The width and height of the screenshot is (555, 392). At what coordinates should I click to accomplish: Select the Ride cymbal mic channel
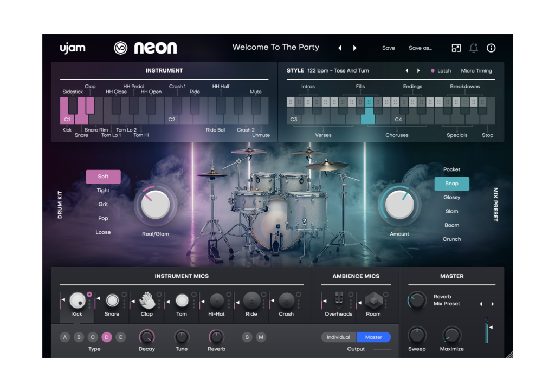click(251, 300)
